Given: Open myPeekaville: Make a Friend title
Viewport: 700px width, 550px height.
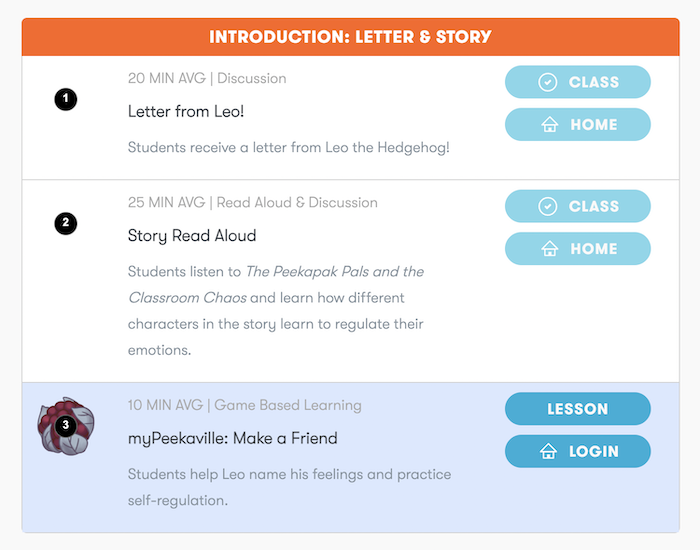Looking at the screenshot, I should [x=233, y=438].
